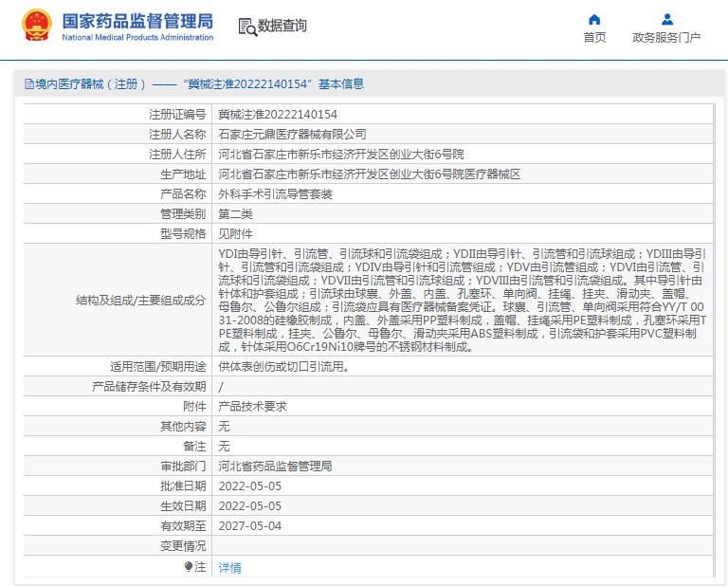This screenshot has width=728, height=586.
Task: Click National Medical Products Administration English subtitle
Action: (137, 38)
